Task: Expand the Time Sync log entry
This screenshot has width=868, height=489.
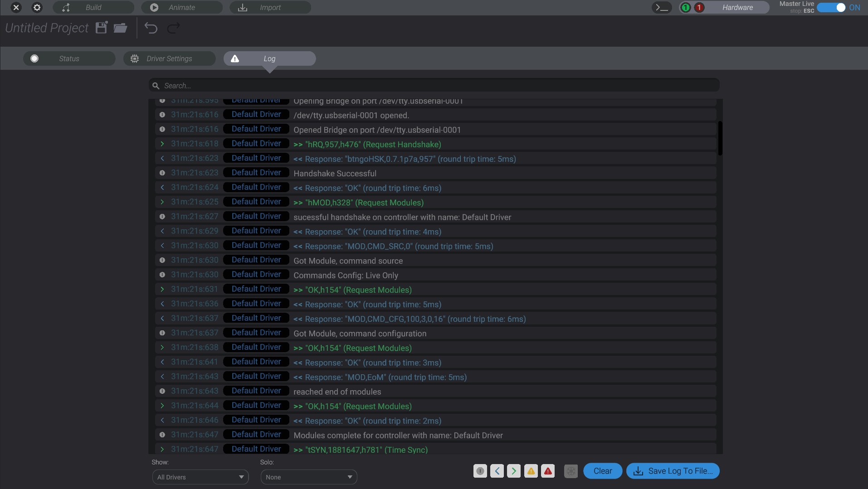Action: click(162, 449)
